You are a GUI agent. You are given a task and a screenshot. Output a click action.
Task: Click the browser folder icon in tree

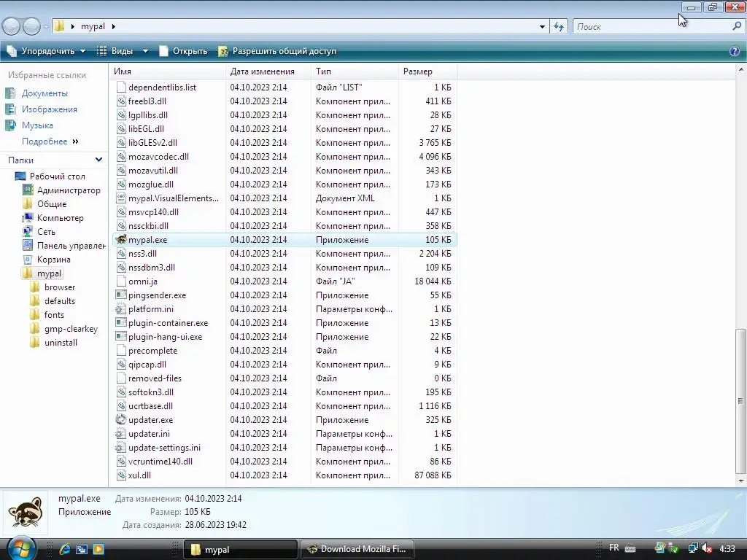(34, 287)
